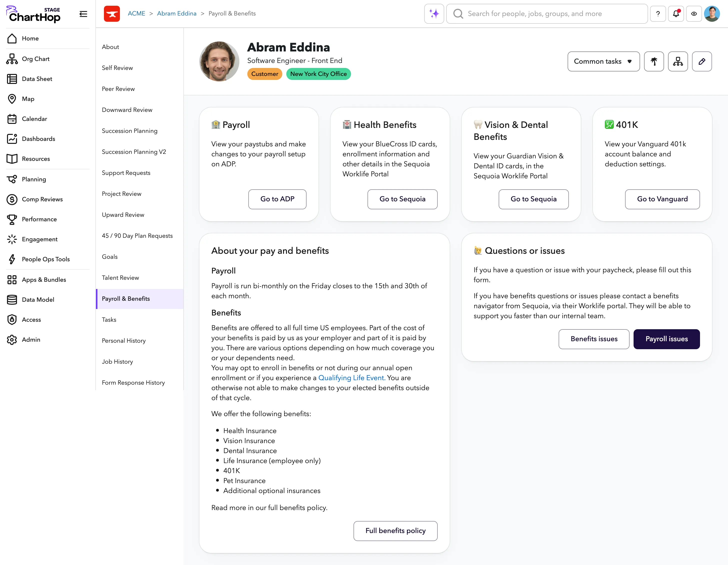Click the People Ops Tools lightning icon
The height and width of the screenshot is (565, 728).
(12, 259)
